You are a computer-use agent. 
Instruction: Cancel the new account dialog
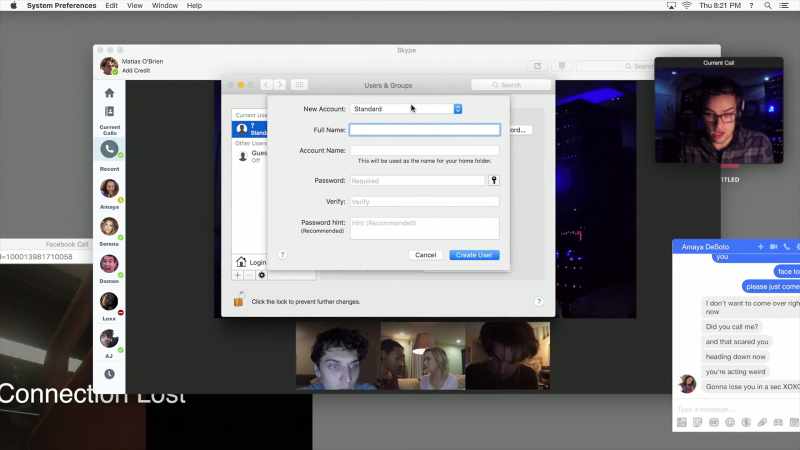426,255
